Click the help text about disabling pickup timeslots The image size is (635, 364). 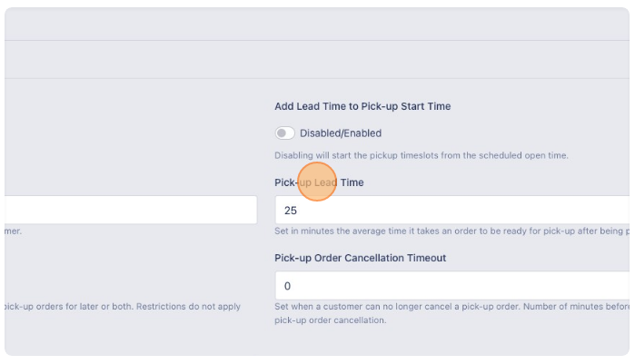pyautogui.click(x=422, y=155)
